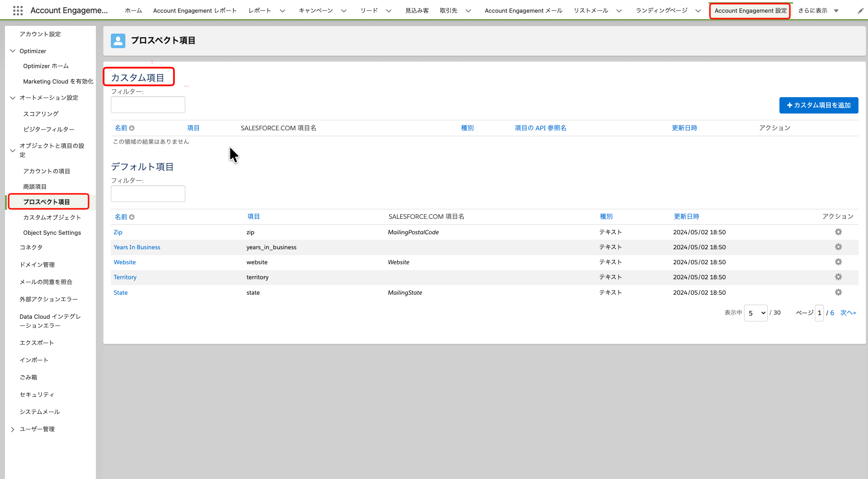Open Object Sync Settings in sidebar
868x479 pixels.
pyautogui.click(x=52, y=233)
